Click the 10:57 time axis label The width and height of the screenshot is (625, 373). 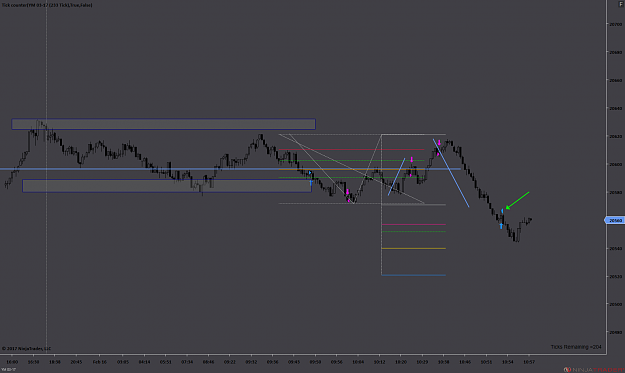pyautogui.click(x=529, y=362)
